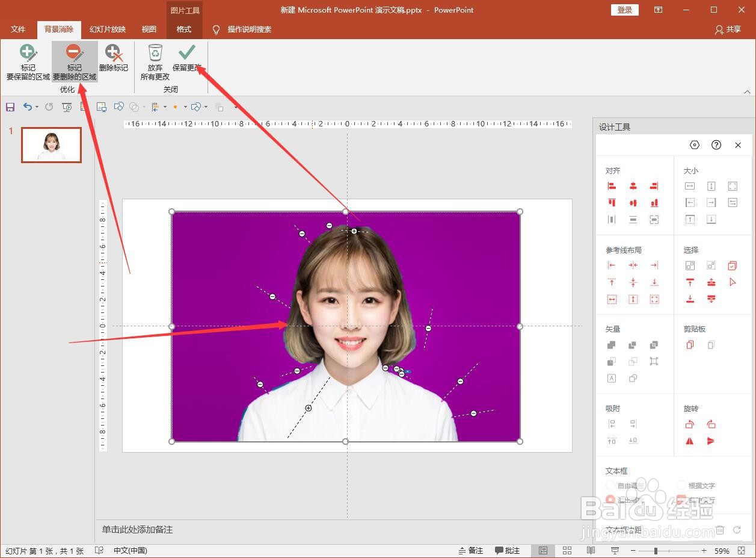Open orange dot dropdown arrow in toolbar
756x558 pixels.
tap(185, 107)
